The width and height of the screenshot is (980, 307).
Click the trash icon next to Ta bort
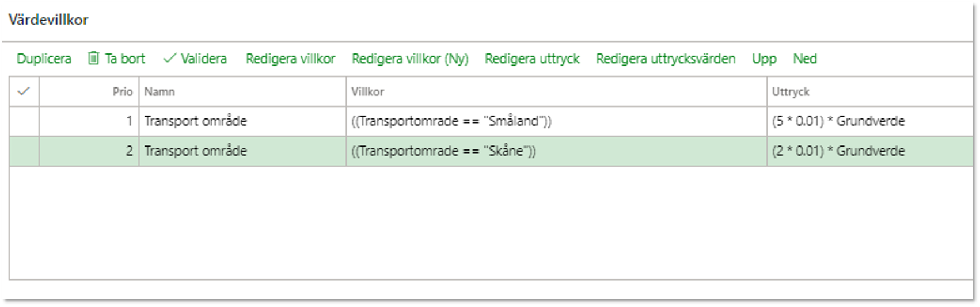93,58
